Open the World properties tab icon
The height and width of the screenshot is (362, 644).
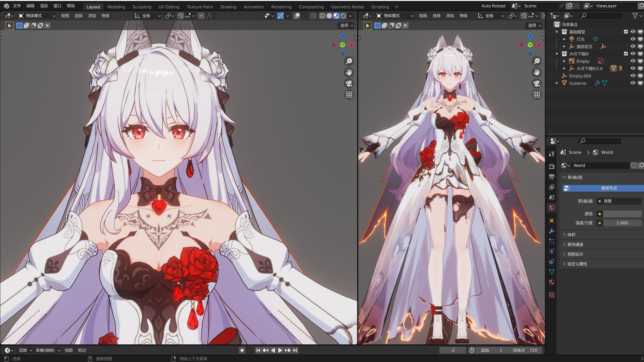pos(552,208)
